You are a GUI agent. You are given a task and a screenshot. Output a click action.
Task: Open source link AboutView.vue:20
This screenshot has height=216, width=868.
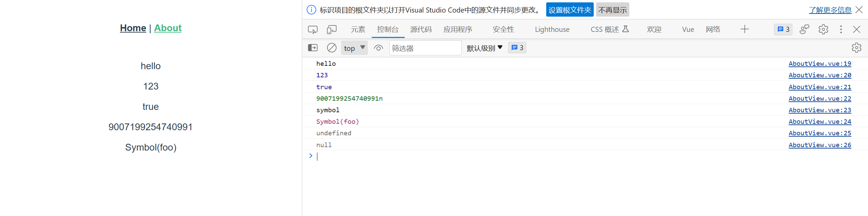tap(820, 75)
